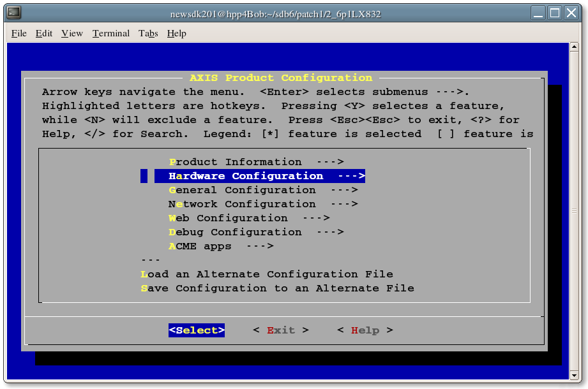The image size is (588, 389).
Task: Click the < Exit > button
Action: (x=281, y=330)
